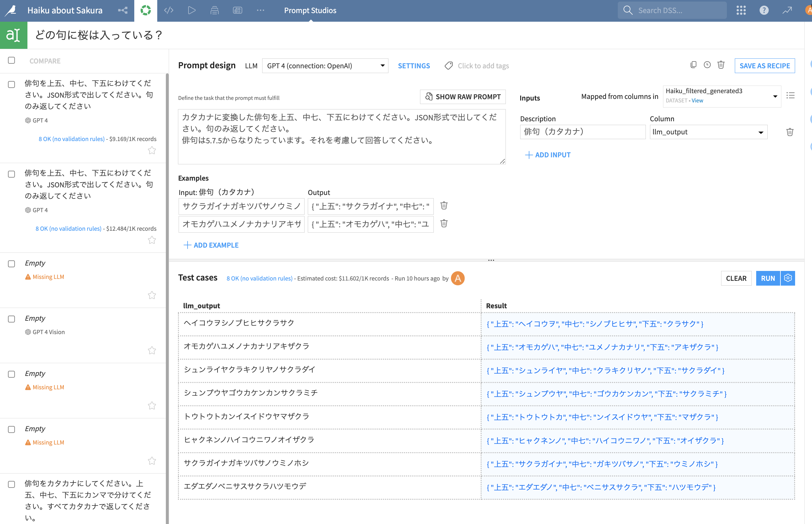The image size is (812, 524).
Task: Delete the first example row trash icon
Action: tap(444, 206)
